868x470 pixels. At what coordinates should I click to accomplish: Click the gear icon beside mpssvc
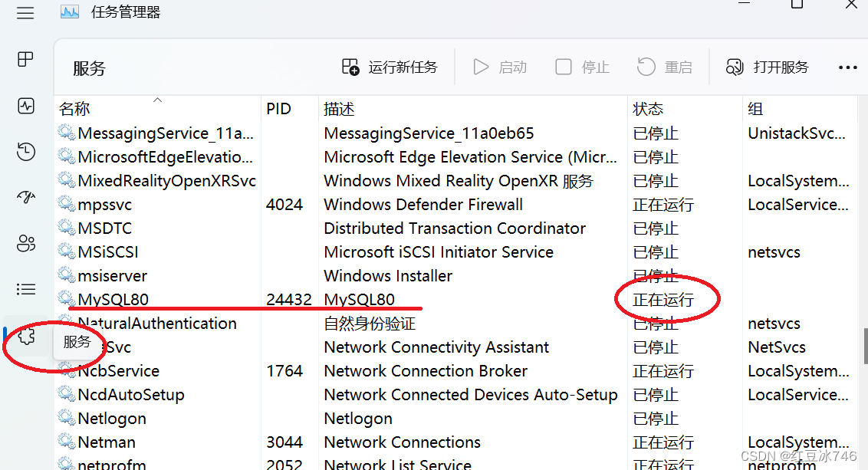coord(67,204)
